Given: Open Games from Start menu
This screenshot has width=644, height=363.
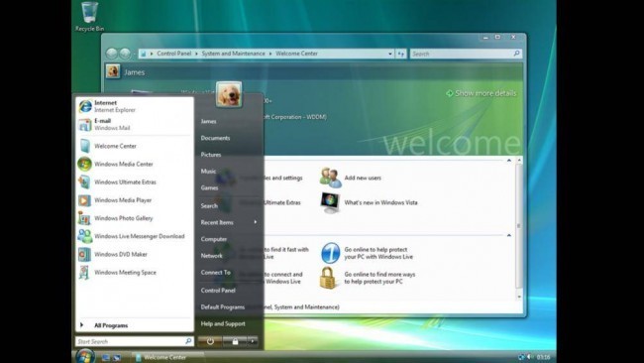Looking at the screenshot, I should [209, 187].
